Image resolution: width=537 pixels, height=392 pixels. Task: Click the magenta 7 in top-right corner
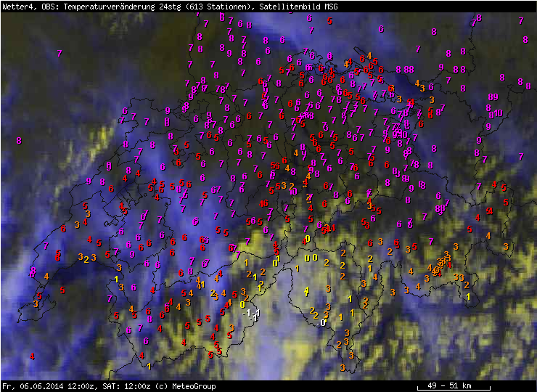521,20
